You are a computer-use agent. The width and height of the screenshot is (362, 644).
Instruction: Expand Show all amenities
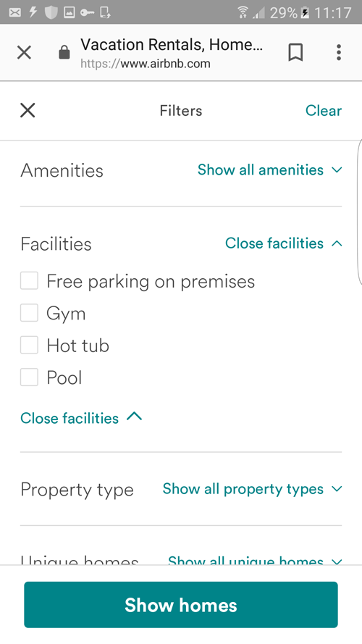(269, 170)
